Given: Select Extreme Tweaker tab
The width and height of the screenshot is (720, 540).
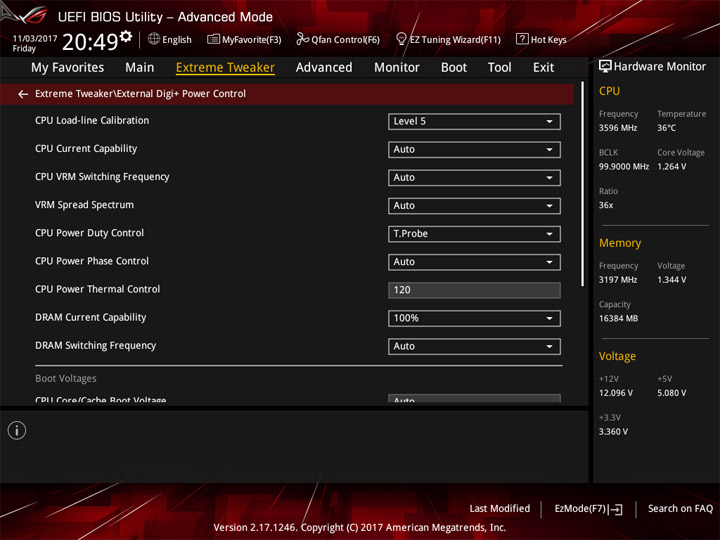Looking at the screenshot, I should tap(225, 68).
